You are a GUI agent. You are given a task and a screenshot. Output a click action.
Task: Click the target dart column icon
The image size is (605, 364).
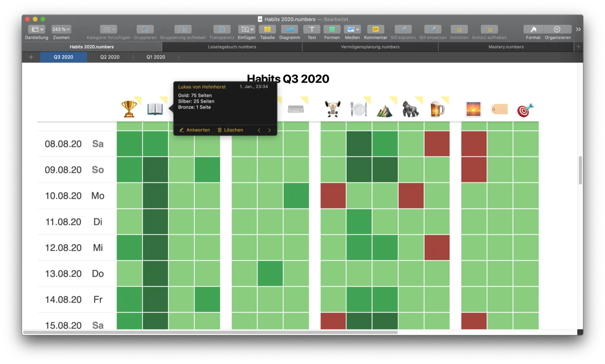(525, 110)
